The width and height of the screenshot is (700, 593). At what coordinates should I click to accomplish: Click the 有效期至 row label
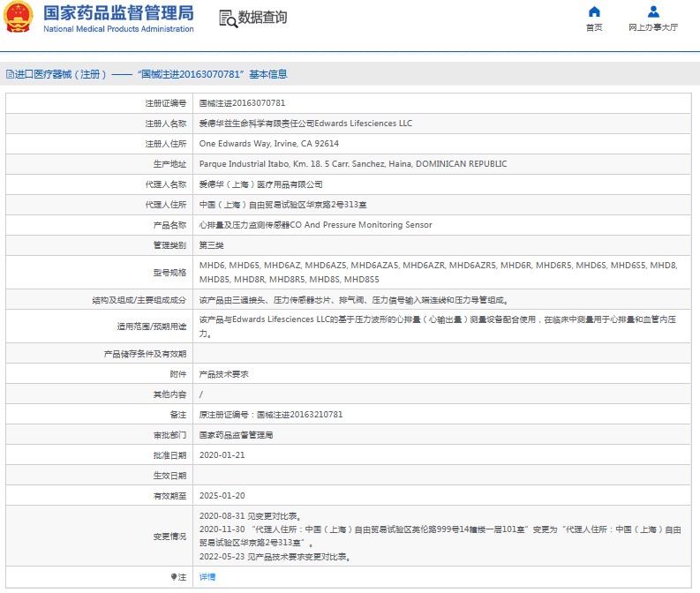point(169,496)
